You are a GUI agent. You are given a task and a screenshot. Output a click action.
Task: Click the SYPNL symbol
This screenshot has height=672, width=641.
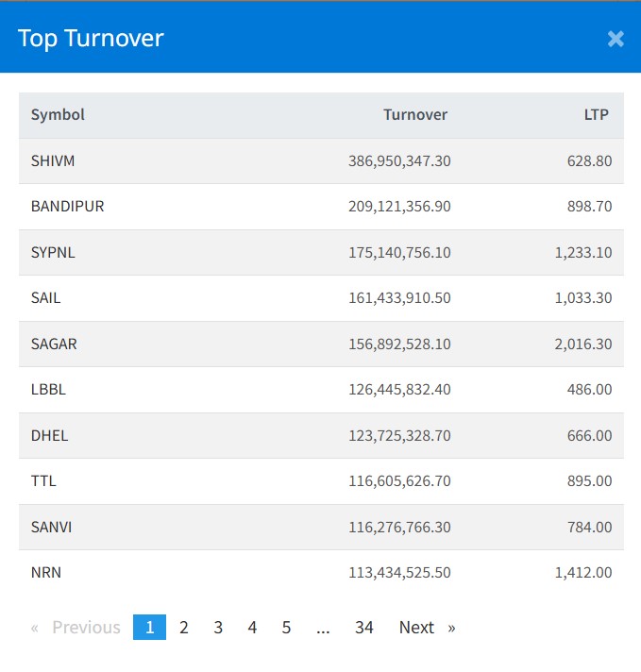[x=53, y=253]
